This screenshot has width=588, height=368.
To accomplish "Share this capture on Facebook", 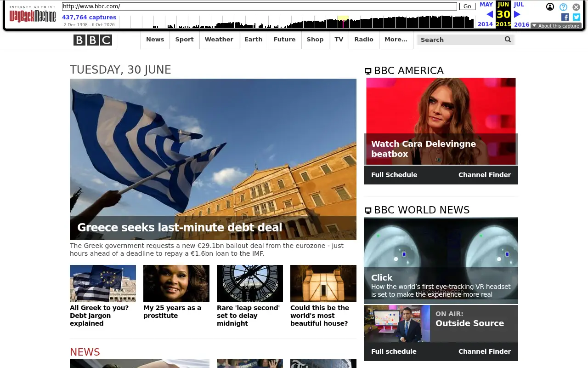I will [565, 17].
